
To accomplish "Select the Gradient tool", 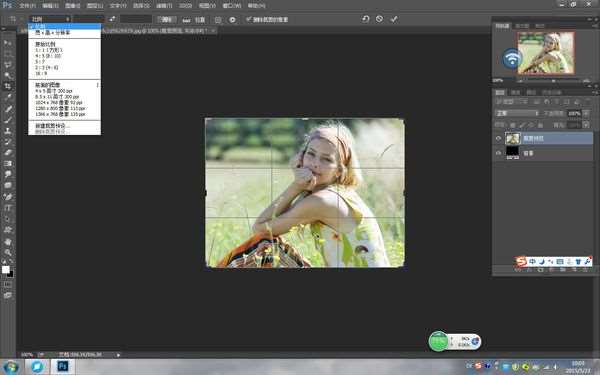I will click(8, 163).
